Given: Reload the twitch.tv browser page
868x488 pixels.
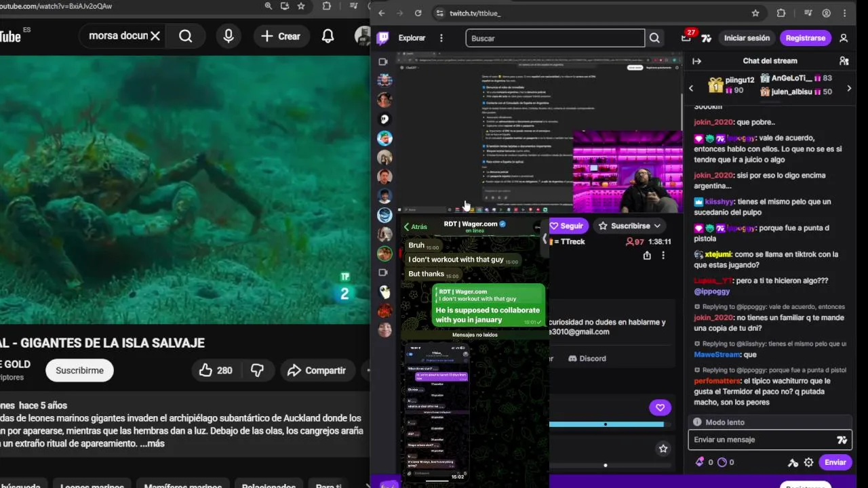Looking at the screenshot, I should [x=418, y=13].
